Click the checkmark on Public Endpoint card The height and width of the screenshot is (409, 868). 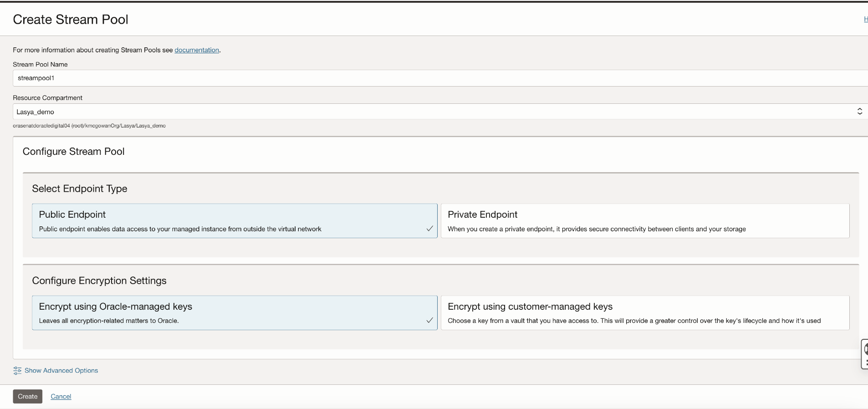[429, 229]
